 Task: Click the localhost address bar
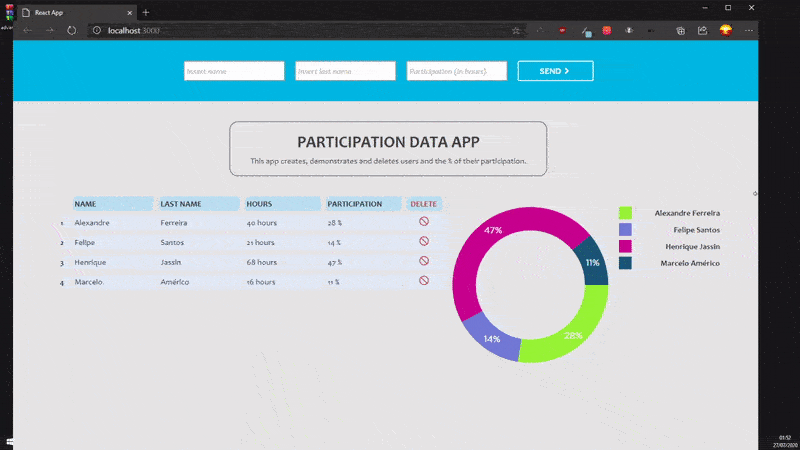tap(306, 31)
